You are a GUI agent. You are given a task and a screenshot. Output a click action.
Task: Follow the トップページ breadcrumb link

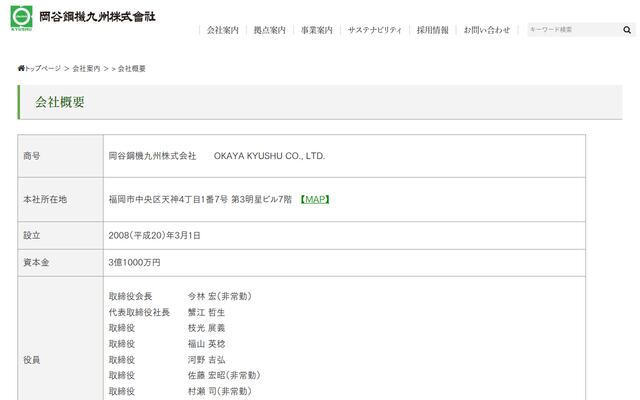(43, 69)
